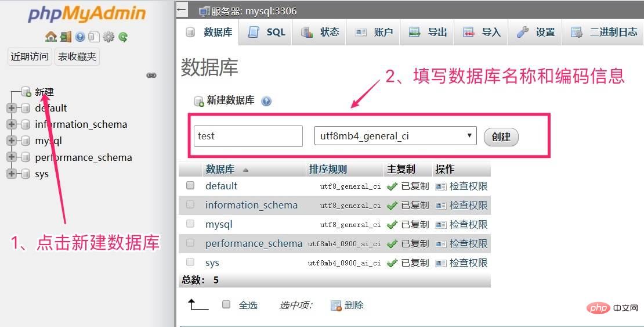Click the 删除 drop link

click(354, 305)
